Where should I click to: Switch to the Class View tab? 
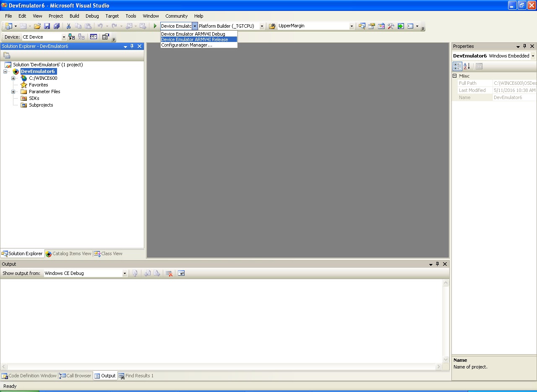point(108,253)
